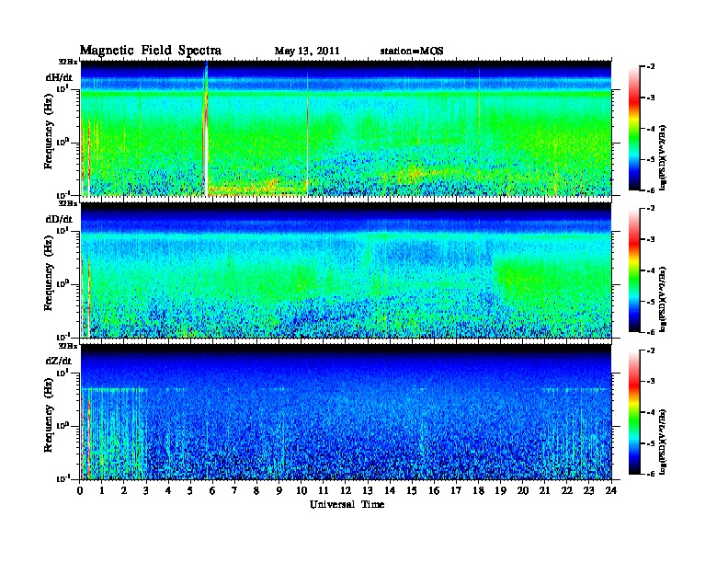Click the "dZ/dt" panel label
The width and height of the screenshot is (728, 563).
coord(59,361)
